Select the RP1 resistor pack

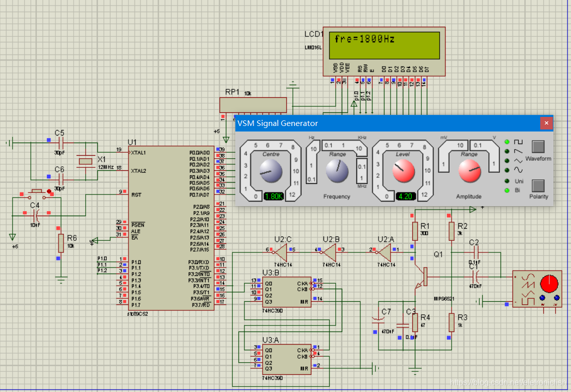253,105
